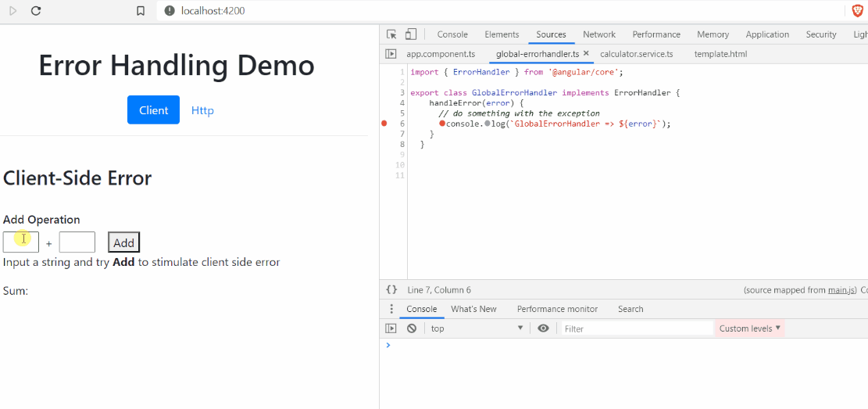Open the calculator.service.ts file tab
This screenshot has width=868, height=409.
point(636,54)
